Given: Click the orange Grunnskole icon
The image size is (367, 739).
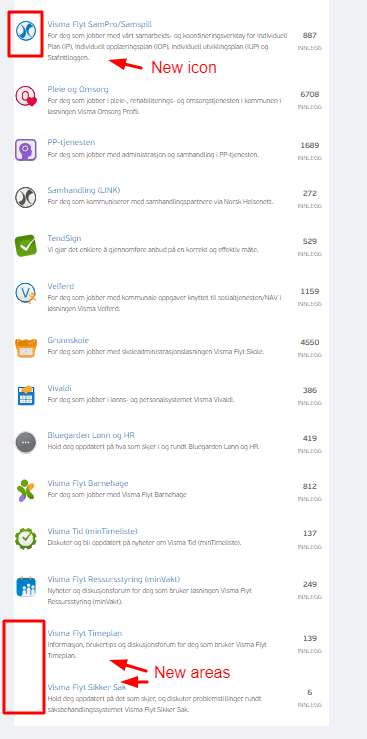Looking at the screenshot, I should pyautogui.click(x=25, y=347).
